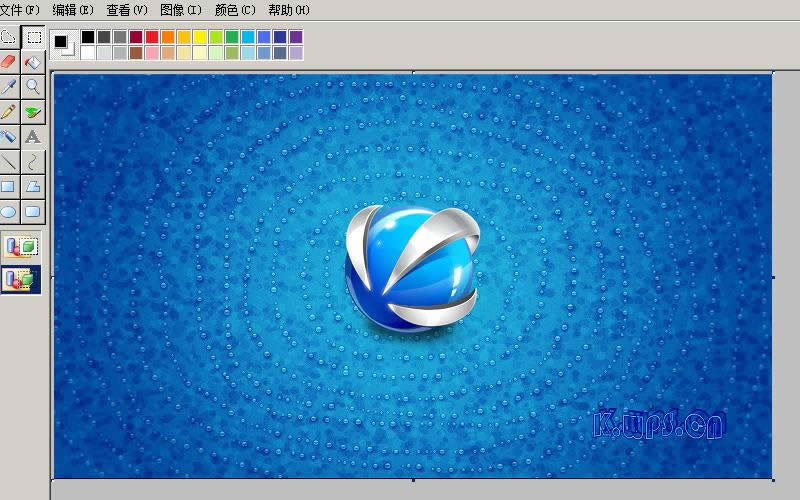
Task: Click the canvas right-edge middle resize handle
Action: (x=773, y=277)
